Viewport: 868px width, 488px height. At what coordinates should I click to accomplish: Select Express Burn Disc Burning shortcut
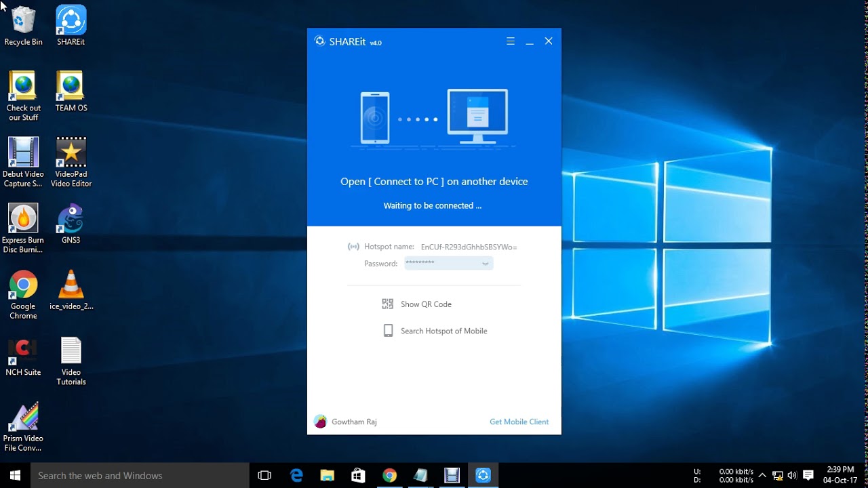click(x=23, y=228)
